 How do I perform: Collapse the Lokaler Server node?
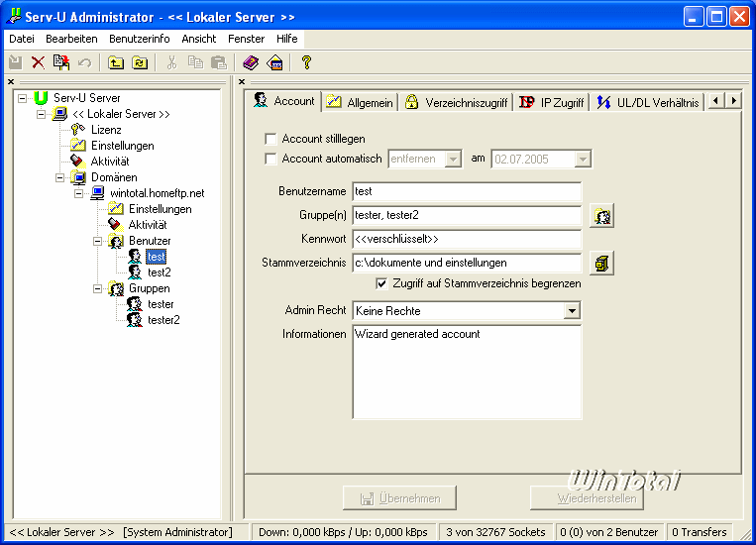coord(41,114)
